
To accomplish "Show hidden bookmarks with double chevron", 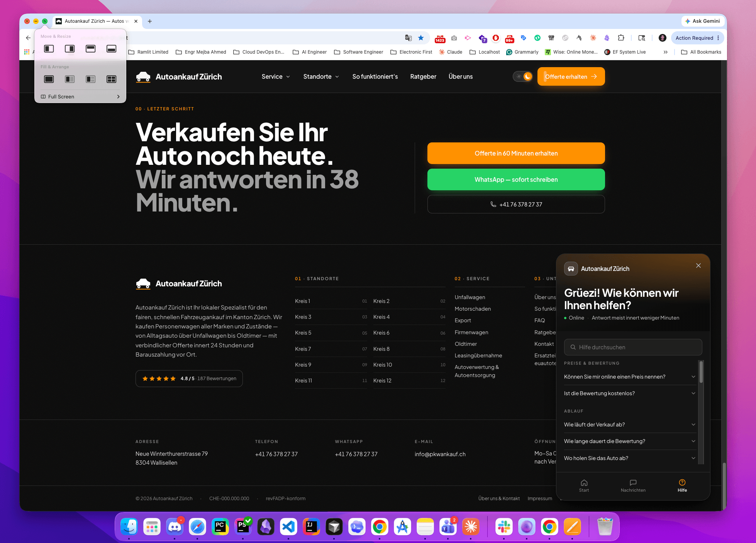I will (x=666, y=52).
